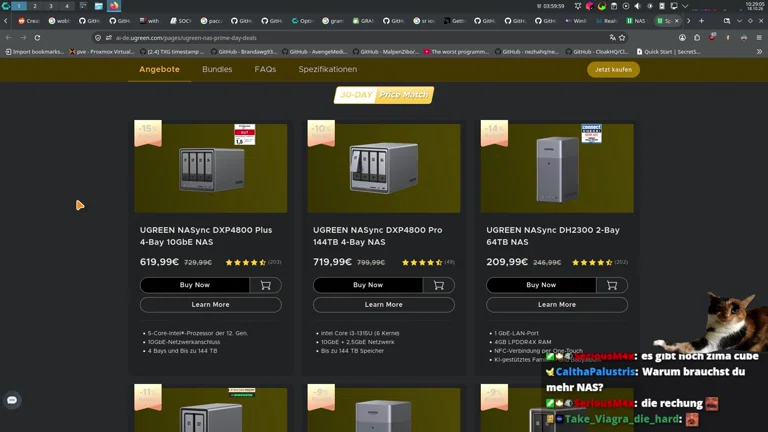Reload the current page
Image resolution: width=768 pixels, height=432 pixels.
coord(37,38)
